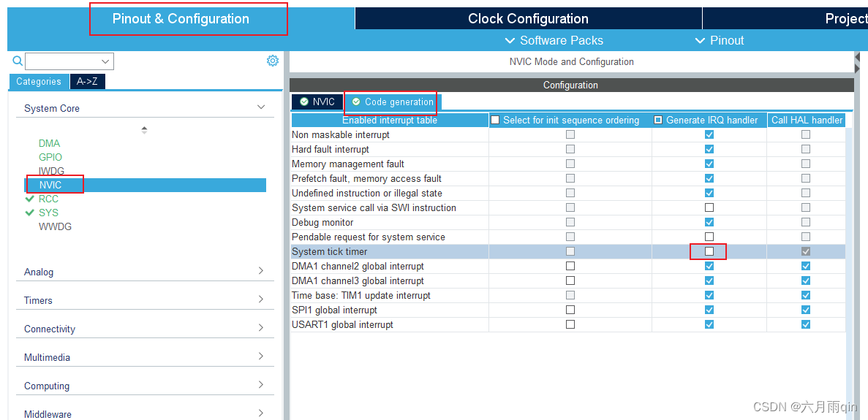Open the DMA item in System Core
The width and height of the screenshot is (868, 420).
(x=49, y=143)
